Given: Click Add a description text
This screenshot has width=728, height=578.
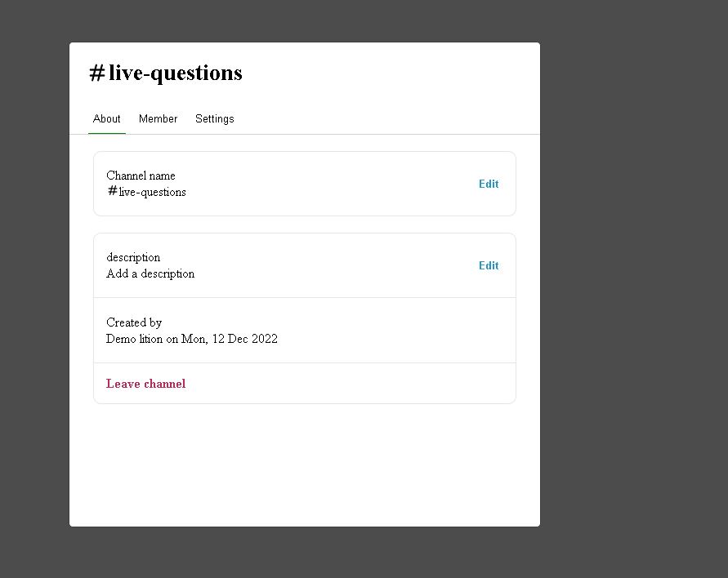Looking at the screenshot, I should (150, 273).
